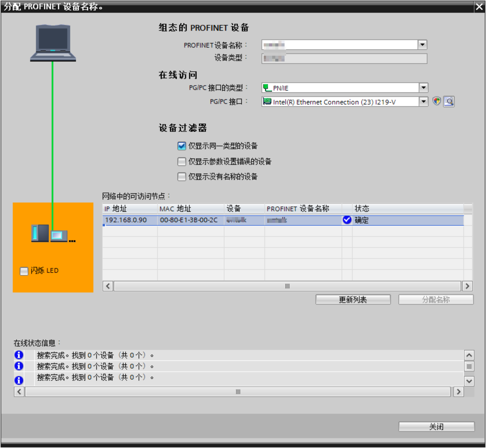
Task: Click the green PN/IE interface icon
Action: tap(266, 87)
